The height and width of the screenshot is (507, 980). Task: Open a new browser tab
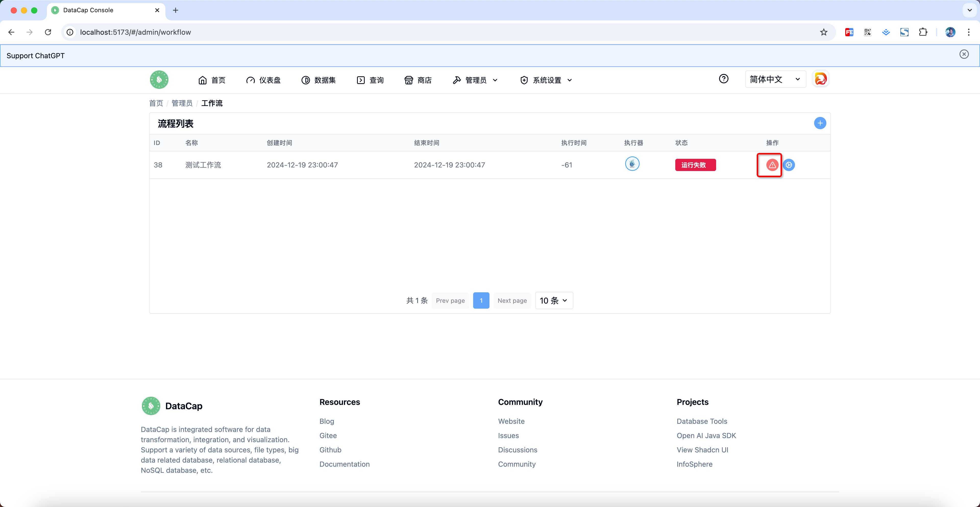[175, 10]
